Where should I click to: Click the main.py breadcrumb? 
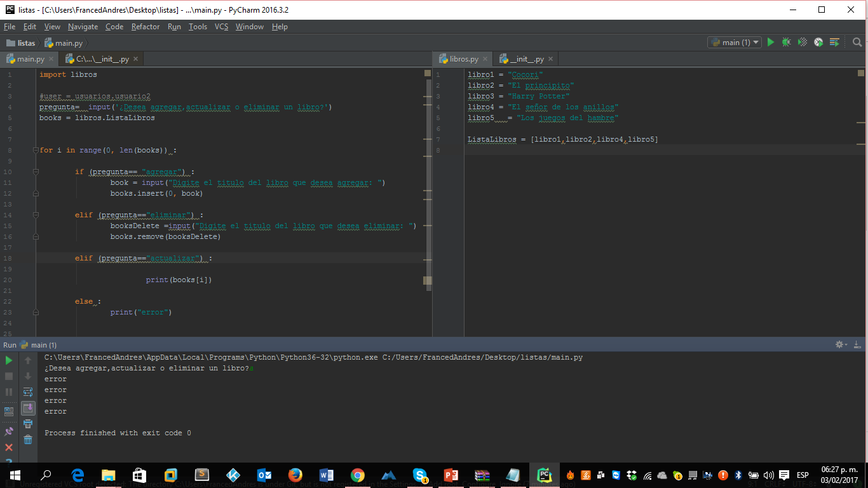click(x=64, y=43)
